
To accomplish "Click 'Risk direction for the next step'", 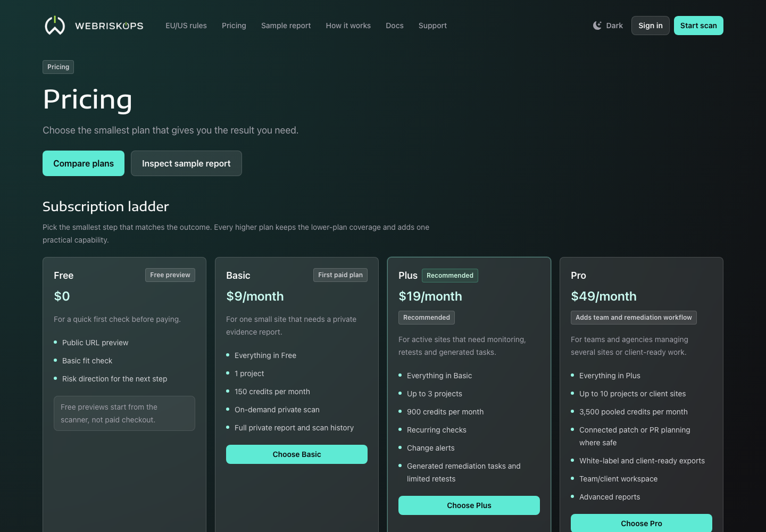I will click(x=114, y=379).
